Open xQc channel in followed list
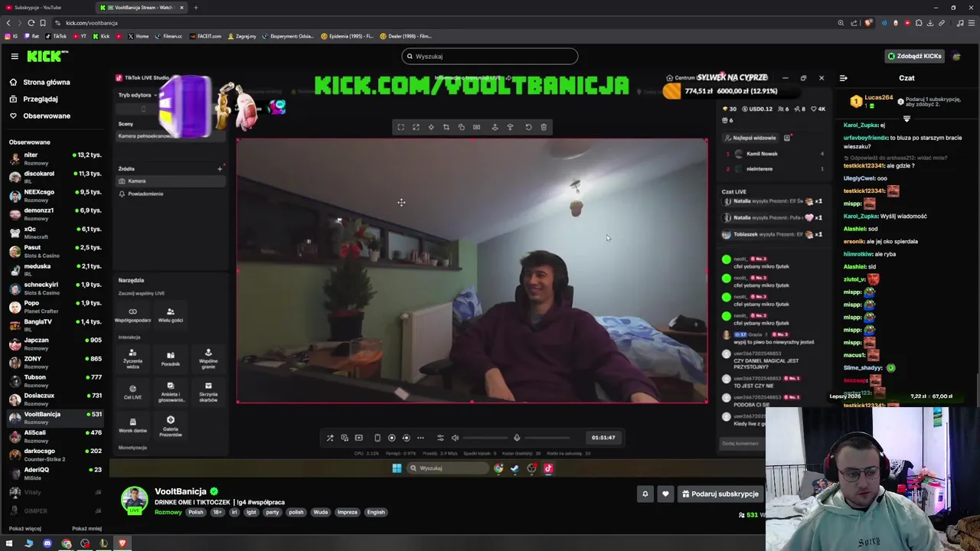980x551 pixels. (x=54, y=233)
